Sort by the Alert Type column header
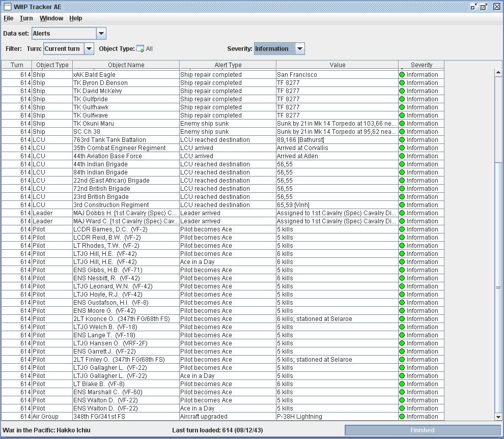504x439 pixels. [x=228, y=65]
